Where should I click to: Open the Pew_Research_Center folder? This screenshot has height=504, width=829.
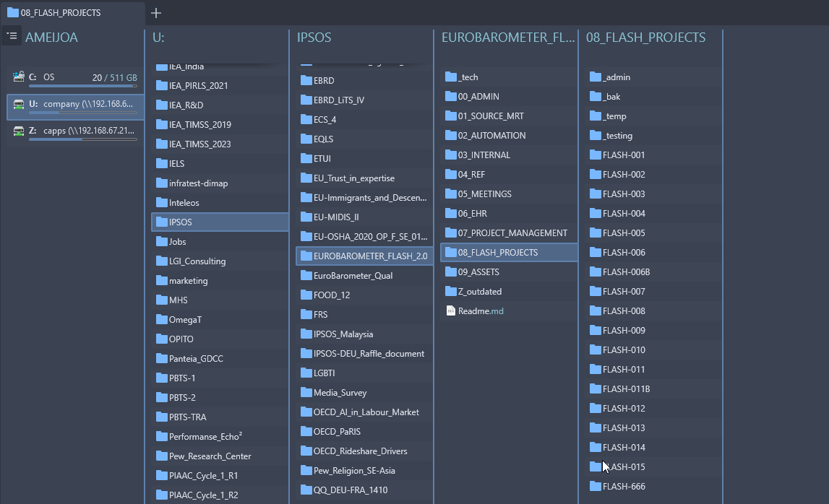[x=220, y=456]
